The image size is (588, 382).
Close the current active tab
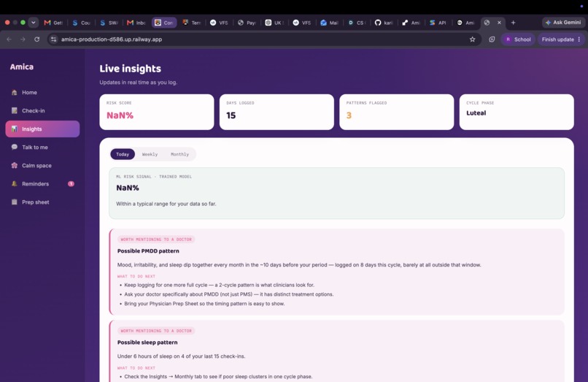pyautogui.click(x=499, y=23)
